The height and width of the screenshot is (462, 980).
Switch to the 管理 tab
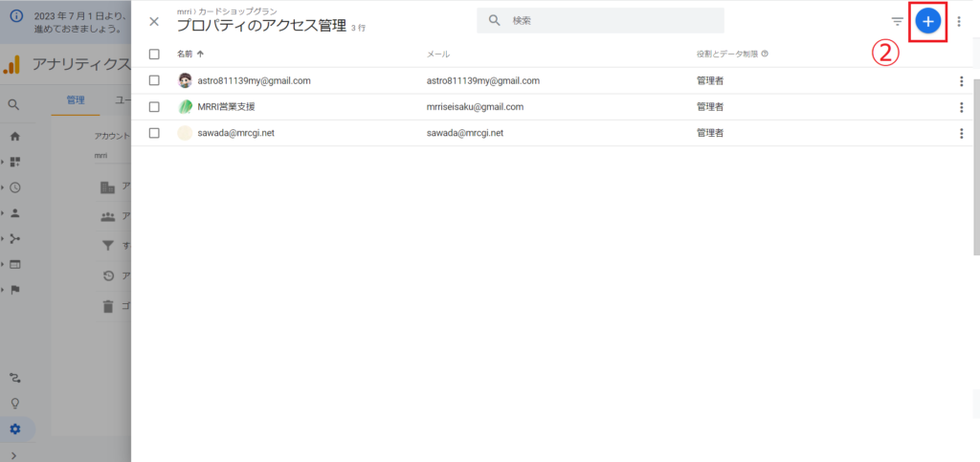pos(76,99)
